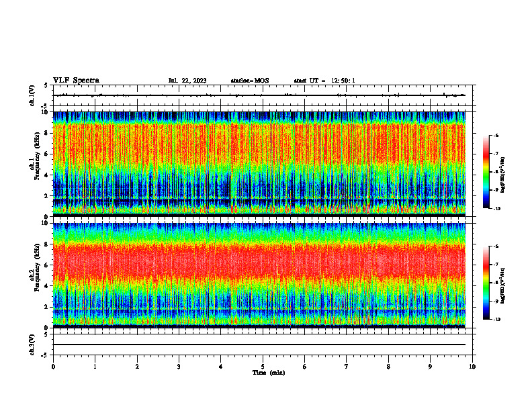Click the '-10' label on ch.1 color scale

(x=496, y=209)
